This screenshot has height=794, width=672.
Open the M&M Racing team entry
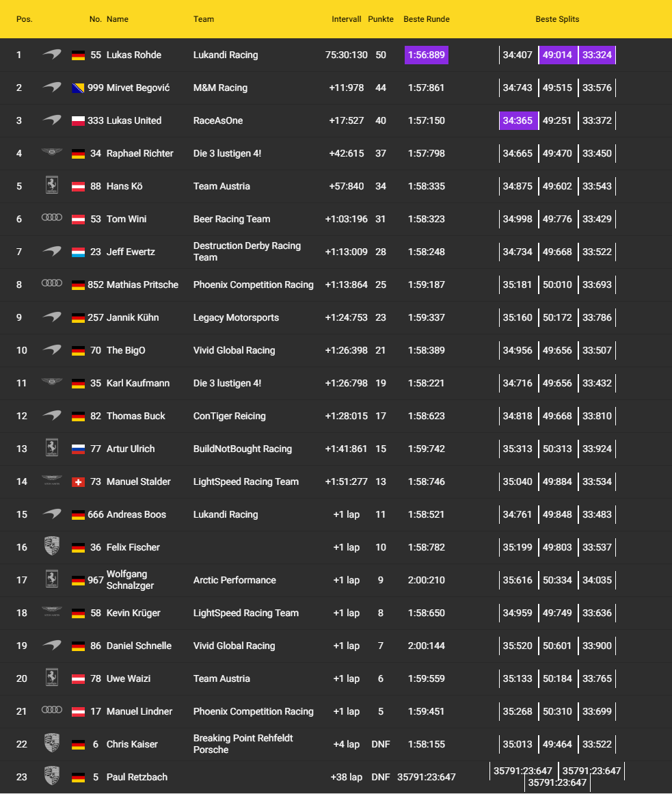[220, 88]
